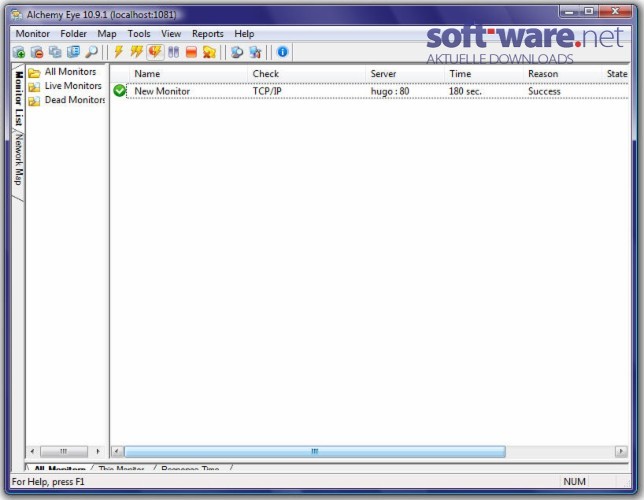
Task: Click the Duplicate Monitor toolbar icon
Action: tap(55, 52)
